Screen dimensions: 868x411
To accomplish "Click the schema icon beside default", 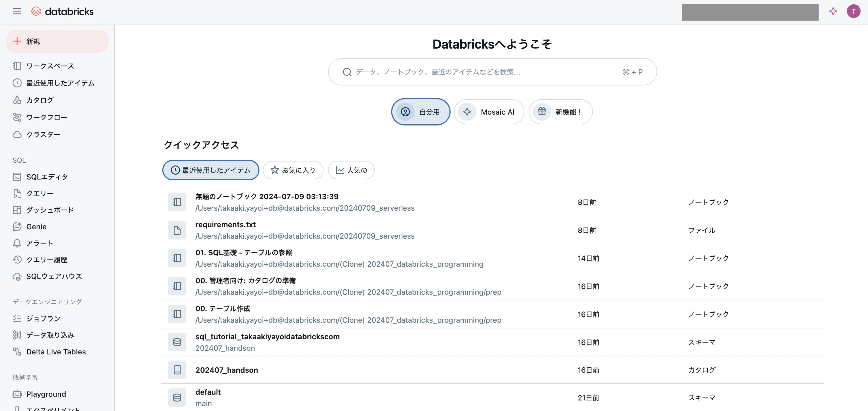I will pyautogui.click(x=177, y=398).
